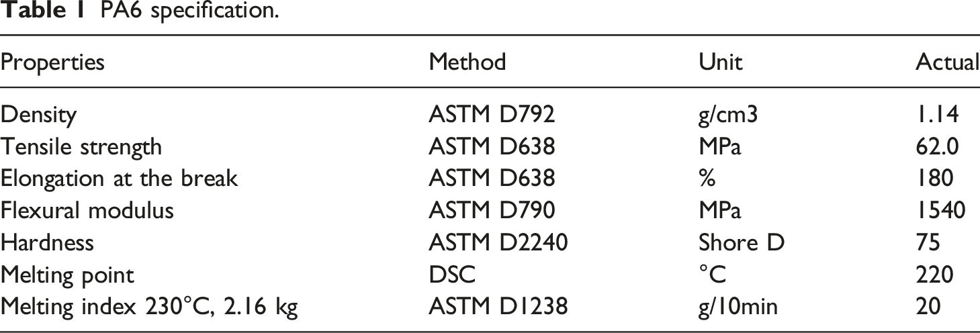This screenshot has width=980, height=333.
Task: Select the ASTM D1238 method cell
Action: click(498, 307)
